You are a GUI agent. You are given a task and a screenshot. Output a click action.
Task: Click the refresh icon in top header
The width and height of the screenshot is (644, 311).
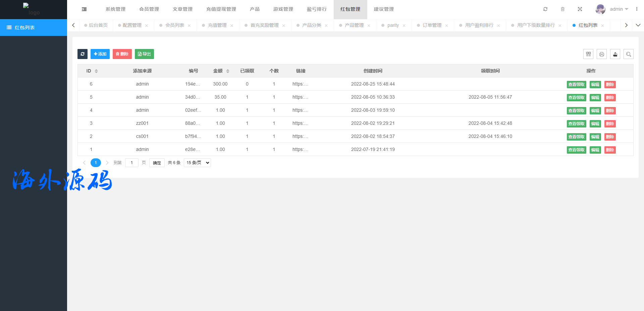545,9
